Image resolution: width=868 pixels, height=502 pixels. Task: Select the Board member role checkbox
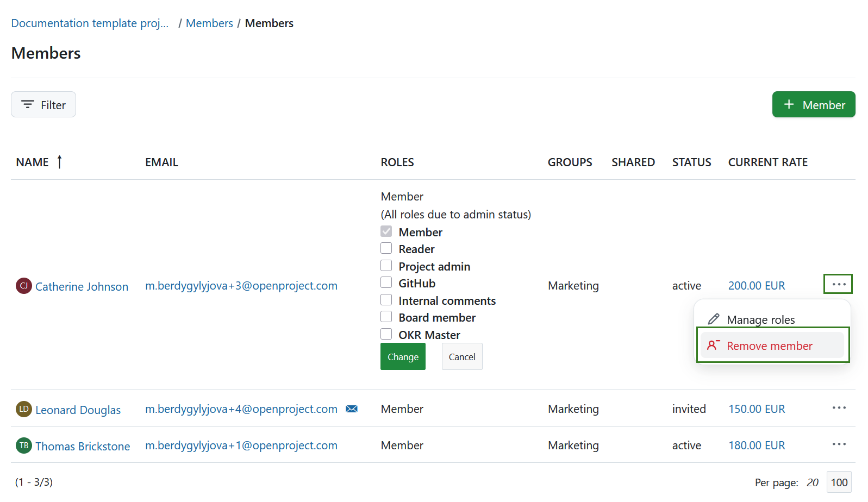click(386, 317)
